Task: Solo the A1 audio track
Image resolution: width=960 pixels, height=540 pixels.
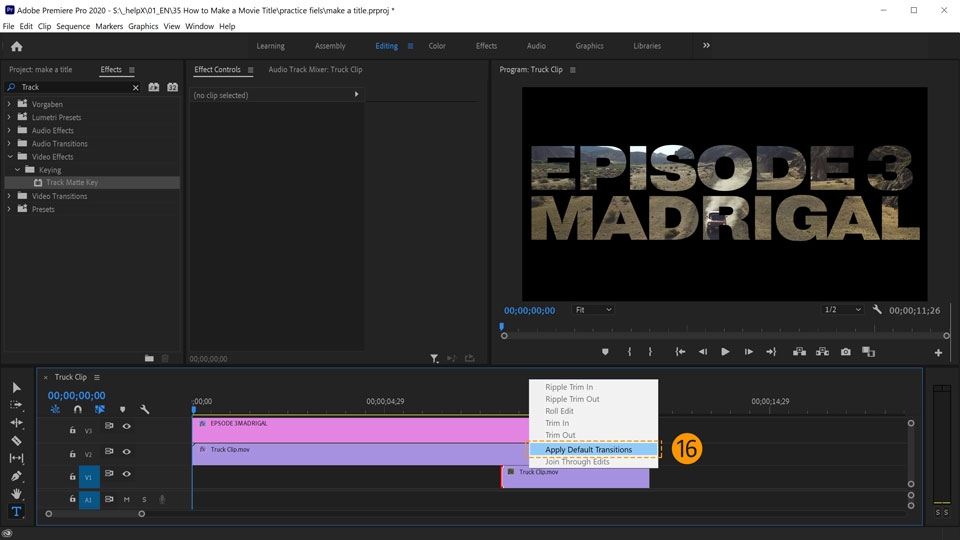Action: coord(144,500)
